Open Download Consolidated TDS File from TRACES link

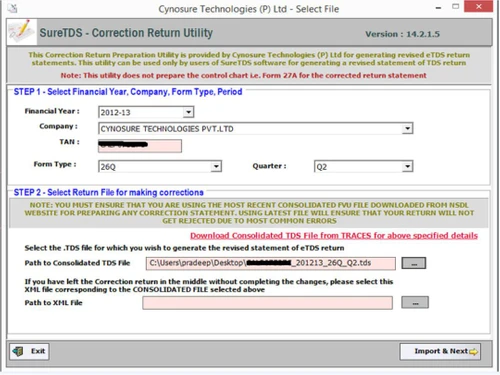[334, 236]
